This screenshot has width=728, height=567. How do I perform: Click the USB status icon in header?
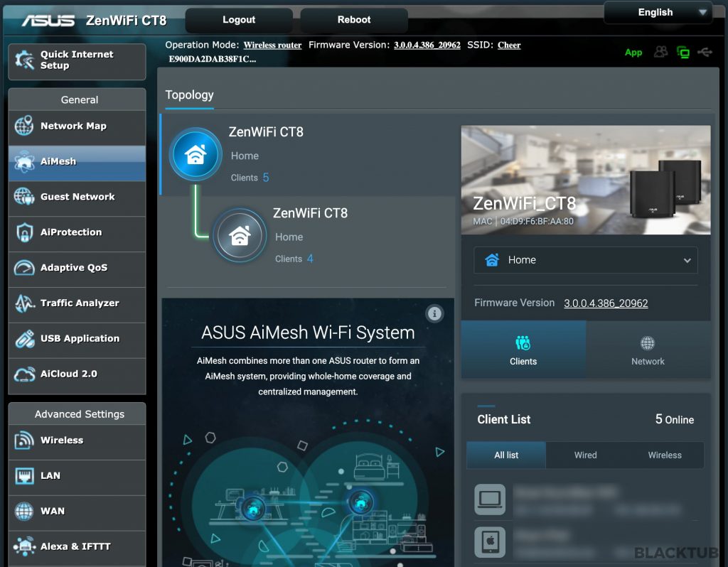[705, 52]
